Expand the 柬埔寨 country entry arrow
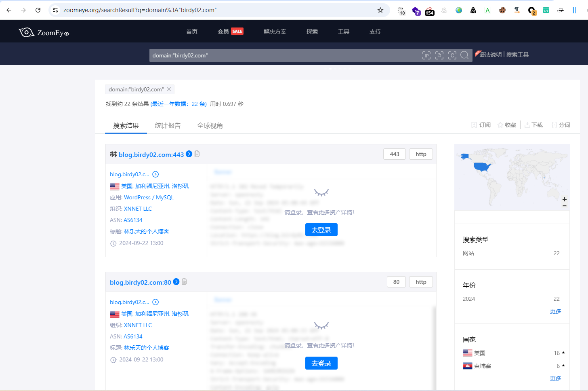 (563, 366)
